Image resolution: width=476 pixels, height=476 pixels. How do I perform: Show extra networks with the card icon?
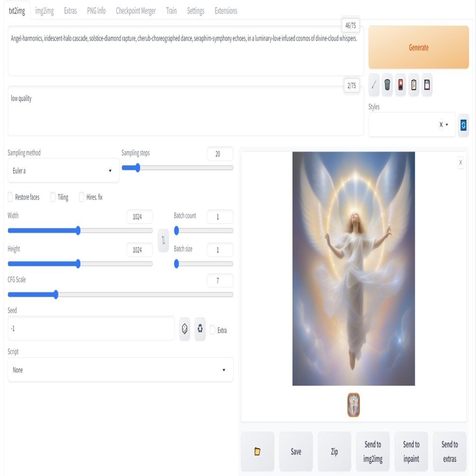pyautogui.click(x=400, y=85)
